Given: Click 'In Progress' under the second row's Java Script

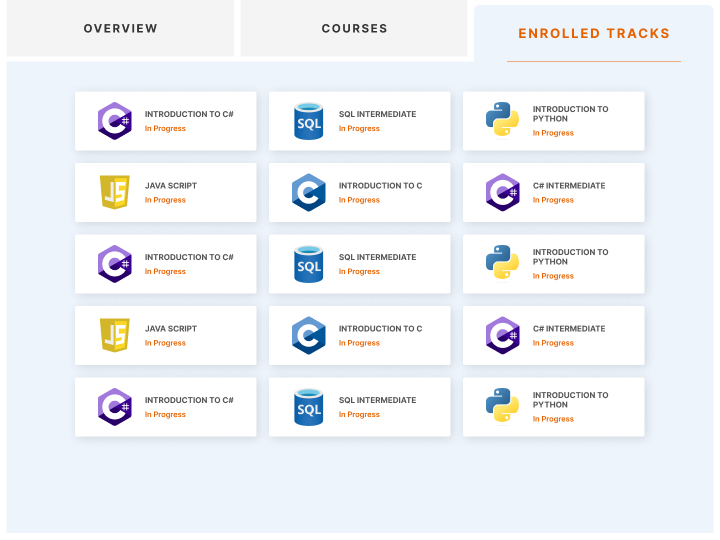Looking at the screenshot, I should click(x=165, y=200).
